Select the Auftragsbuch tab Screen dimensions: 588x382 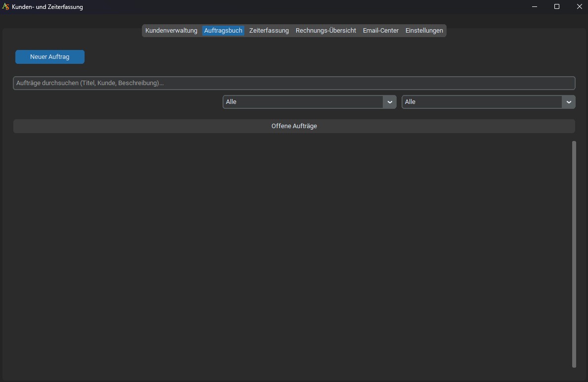pyautogui.click(x=223, y=30)
